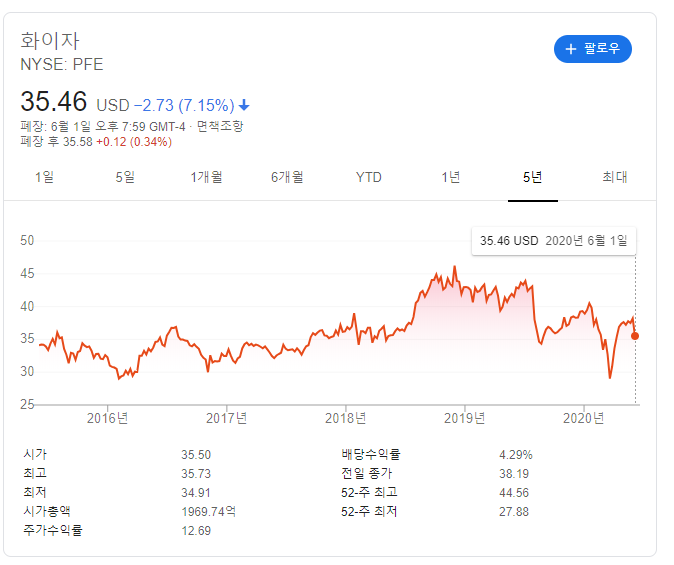Select the YTD tab
Viewport: 674px width, 565px height.
click(x=369, y=177)
